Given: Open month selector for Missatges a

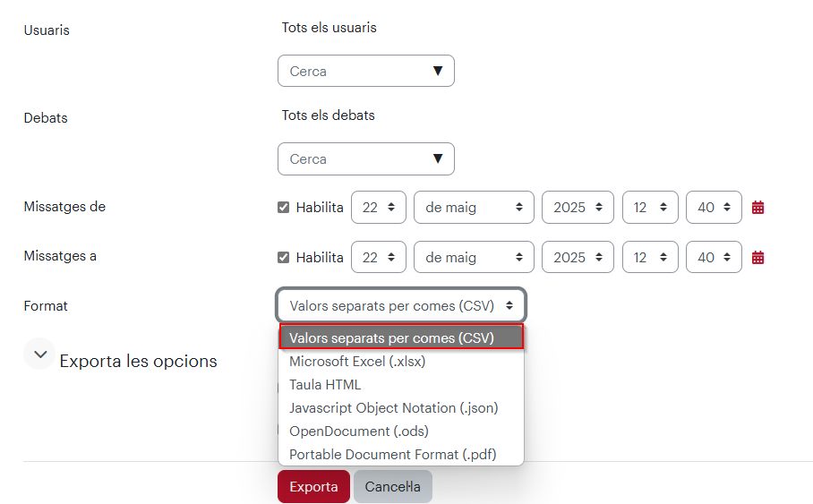Looking at the screenshot, I should (x=474, y=257).
